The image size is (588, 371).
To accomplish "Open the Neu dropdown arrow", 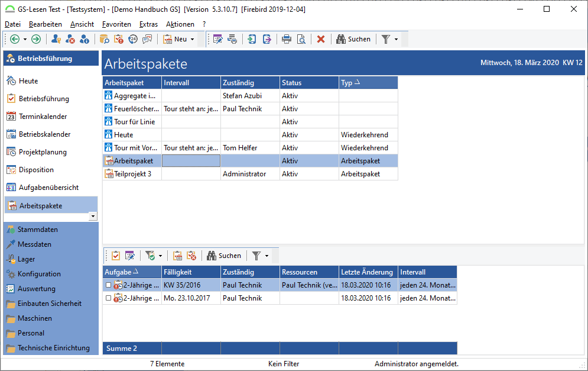I will pos(193,40).
